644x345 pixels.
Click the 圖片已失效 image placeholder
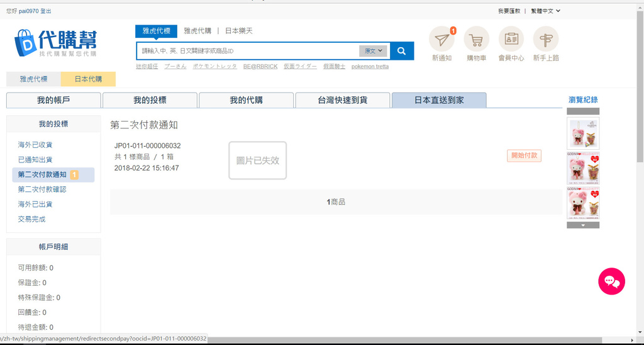(257, 161)
